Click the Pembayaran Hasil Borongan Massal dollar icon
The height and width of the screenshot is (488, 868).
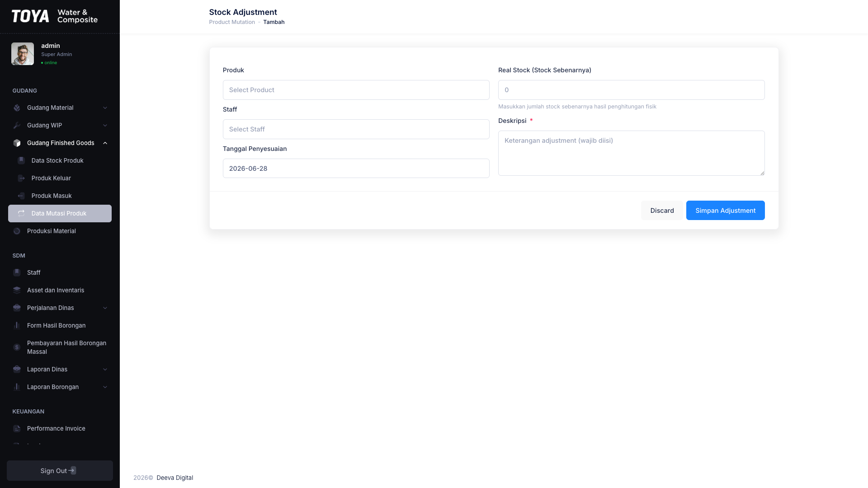(17, 347)
